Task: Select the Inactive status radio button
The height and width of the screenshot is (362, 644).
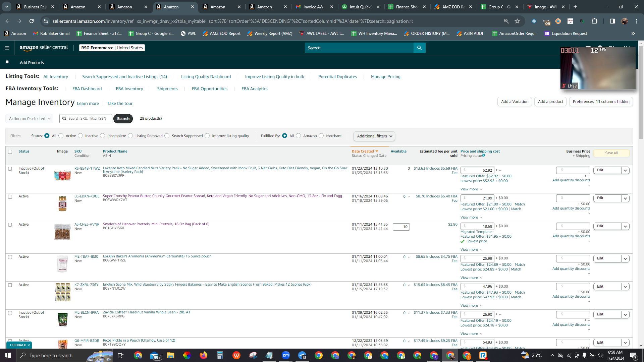Action: click(x=80, y=136)
